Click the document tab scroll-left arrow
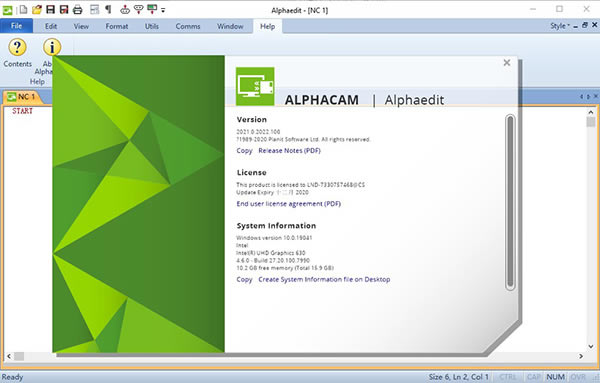The image size is (600, 383). click(x=581, y=97)
